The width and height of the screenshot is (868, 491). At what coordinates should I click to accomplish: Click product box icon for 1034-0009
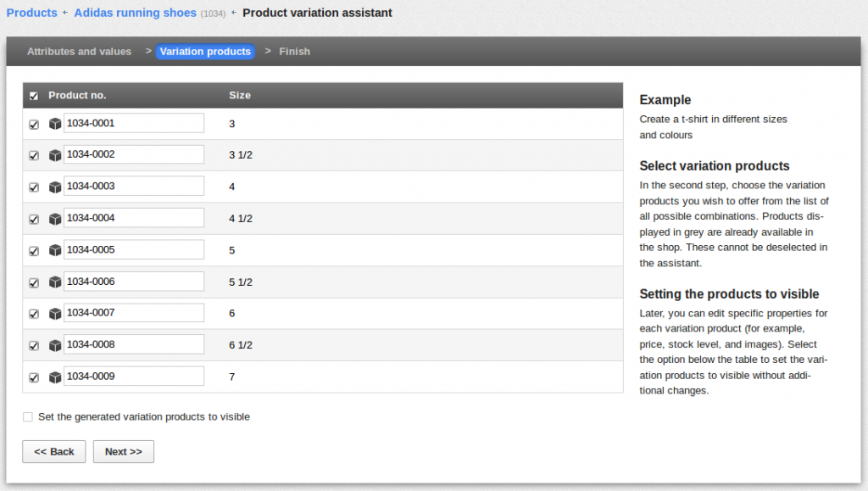[x=55, y=377]
